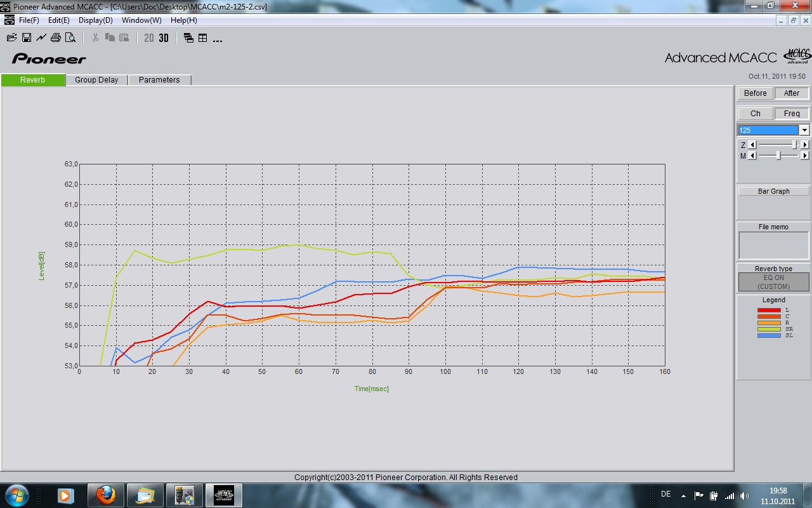Switch to 3D graph view
The width and height of the screenshot is (812, 508).
164,38
